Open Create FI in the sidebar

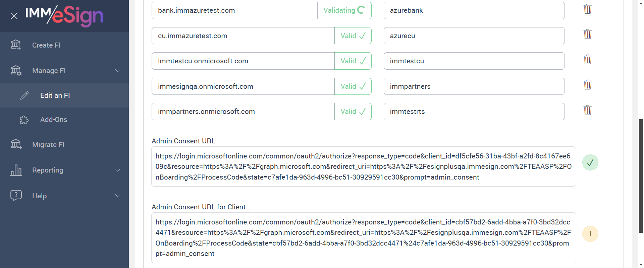46,45
